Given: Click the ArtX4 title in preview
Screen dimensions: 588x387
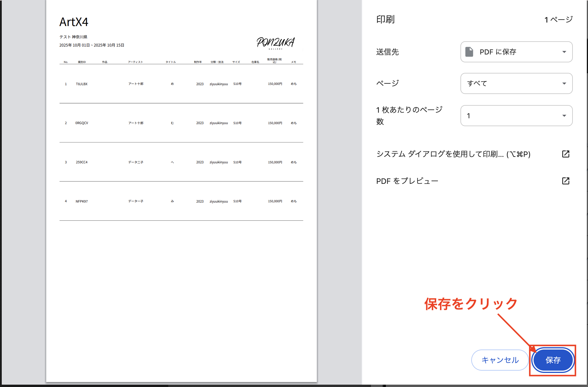Looking at the screenshot, I should tap(74, 22).
